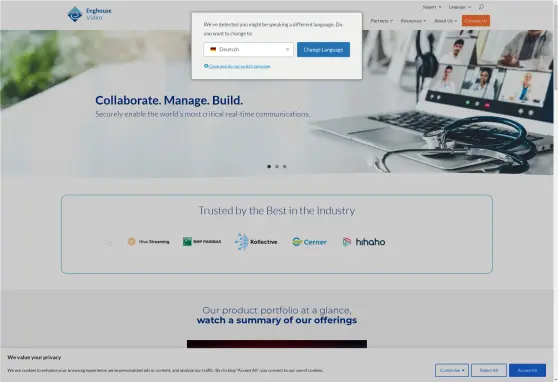
Task: Click the Kollective logo
Action: pos(256,242)
